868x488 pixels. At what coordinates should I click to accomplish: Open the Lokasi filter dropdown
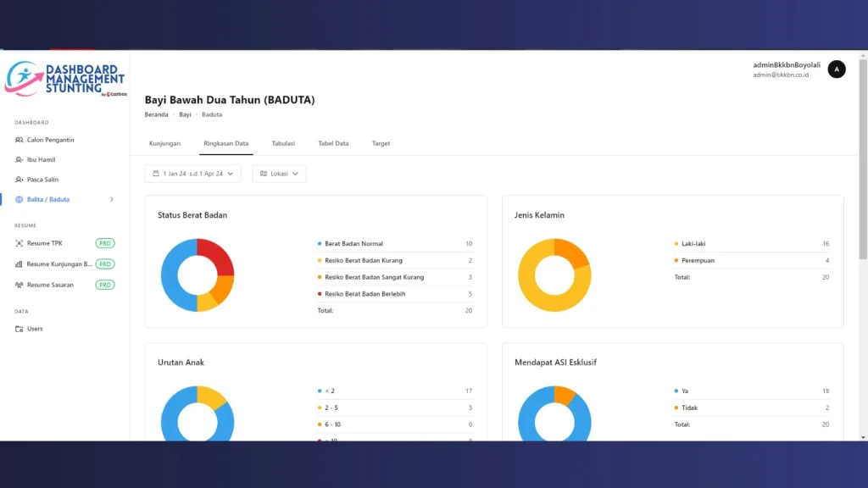[279, 174]
